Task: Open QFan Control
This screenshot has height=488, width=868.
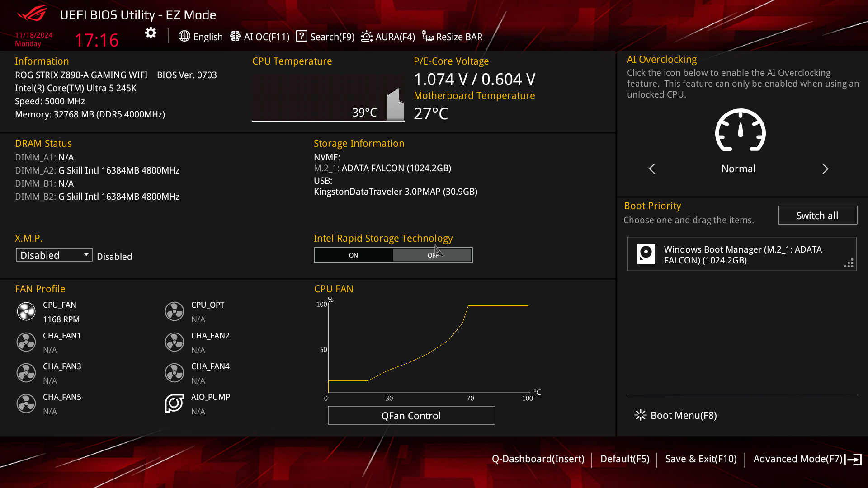Action: [411, 416]
